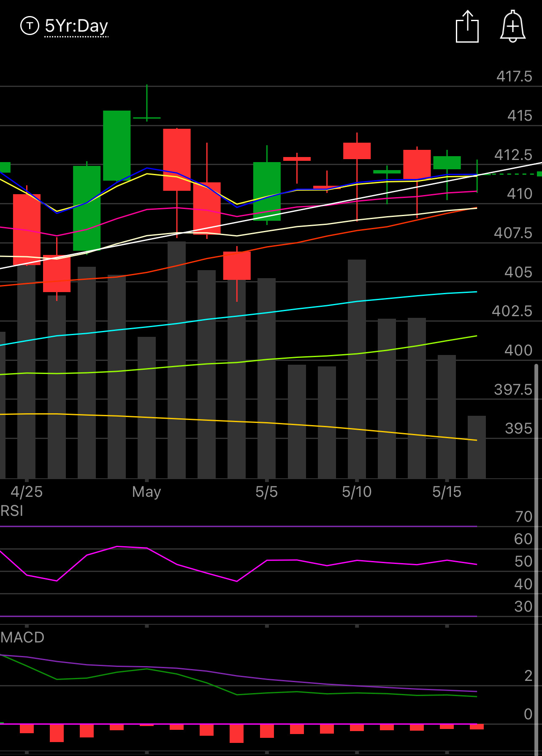This screenshot has height=756, width=542.
Task: Tap the RSI 70 level label
Action: [523, 517]
